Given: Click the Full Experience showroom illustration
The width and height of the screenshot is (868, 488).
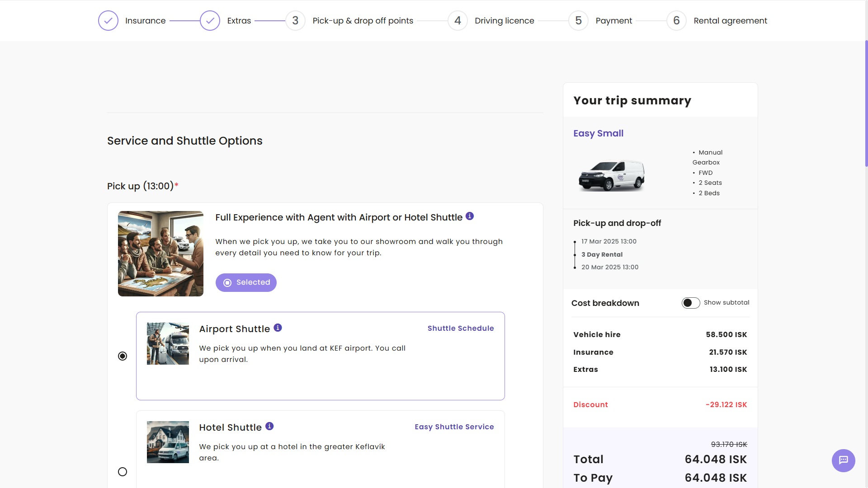Looking at the screenshot, I should coord(160,253).
